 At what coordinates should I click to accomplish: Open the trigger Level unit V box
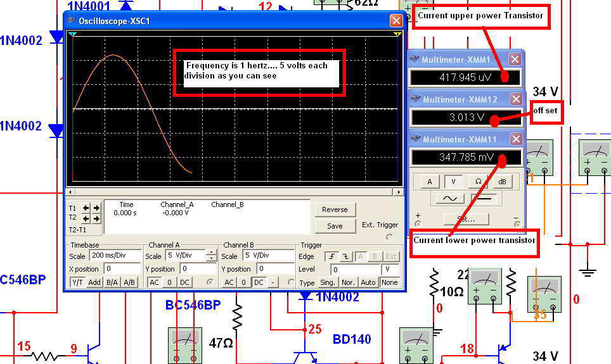(390, 269)
